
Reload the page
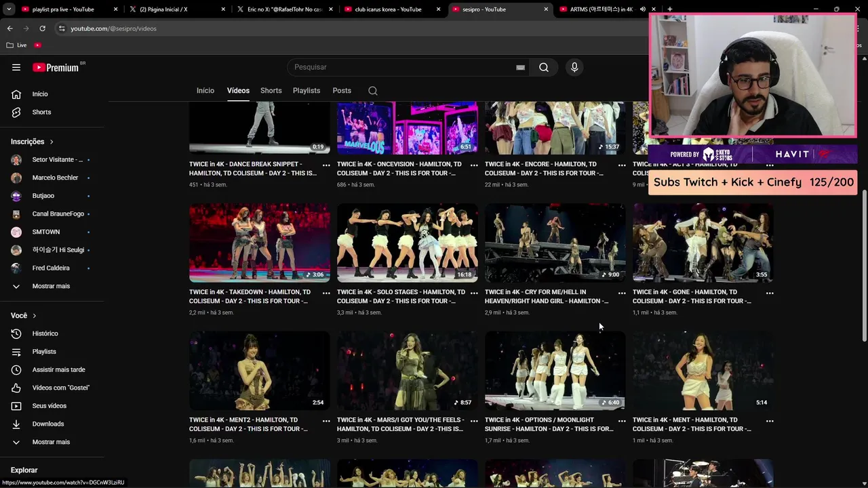point(42,28)
